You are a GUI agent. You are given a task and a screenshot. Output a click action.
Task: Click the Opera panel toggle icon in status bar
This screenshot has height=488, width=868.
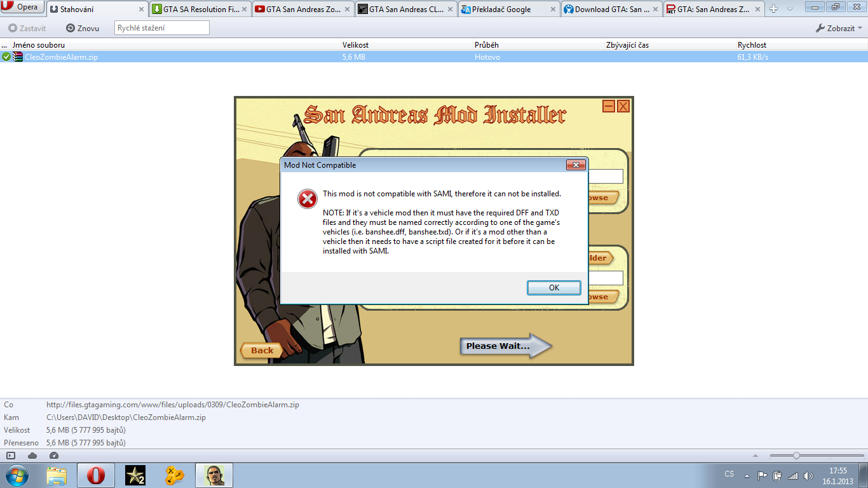pos(11,456)
